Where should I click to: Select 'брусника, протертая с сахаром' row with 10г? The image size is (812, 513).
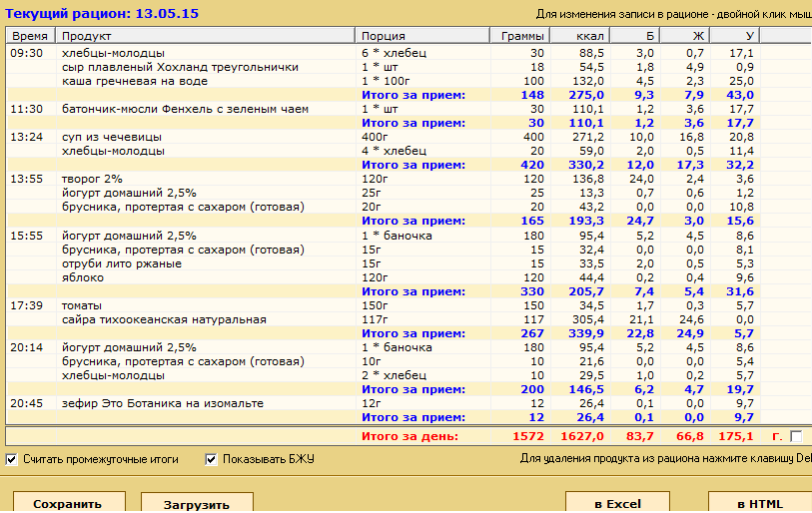point(384,361)
